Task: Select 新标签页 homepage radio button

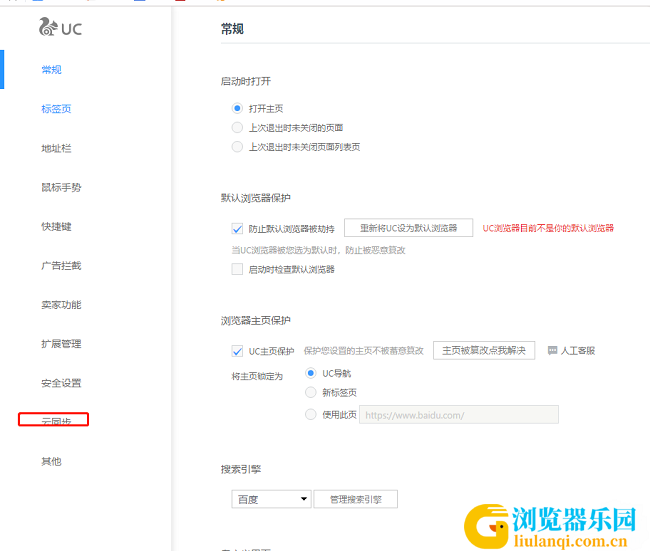Action: coord(310,392)
